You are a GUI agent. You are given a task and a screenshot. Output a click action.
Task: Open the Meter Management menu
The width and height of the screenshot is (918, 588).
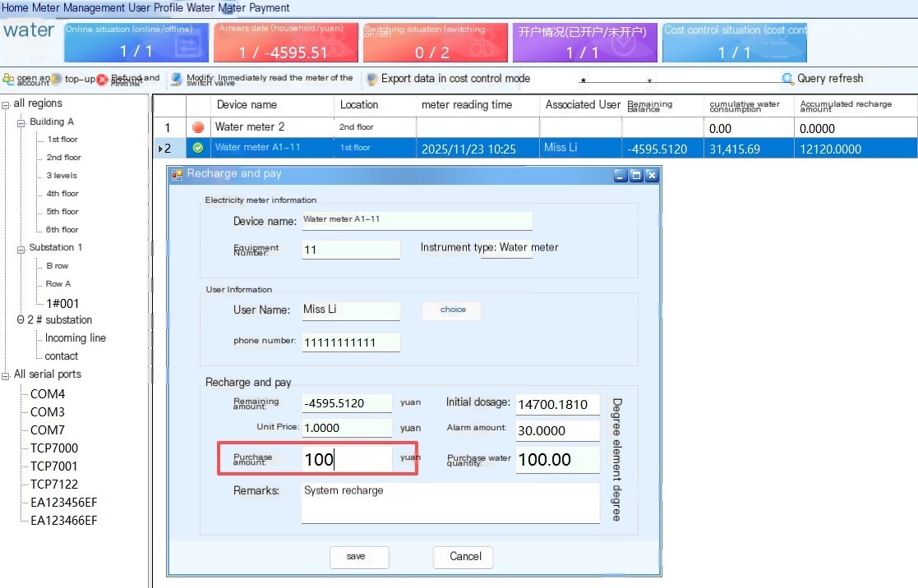[78, 7]
